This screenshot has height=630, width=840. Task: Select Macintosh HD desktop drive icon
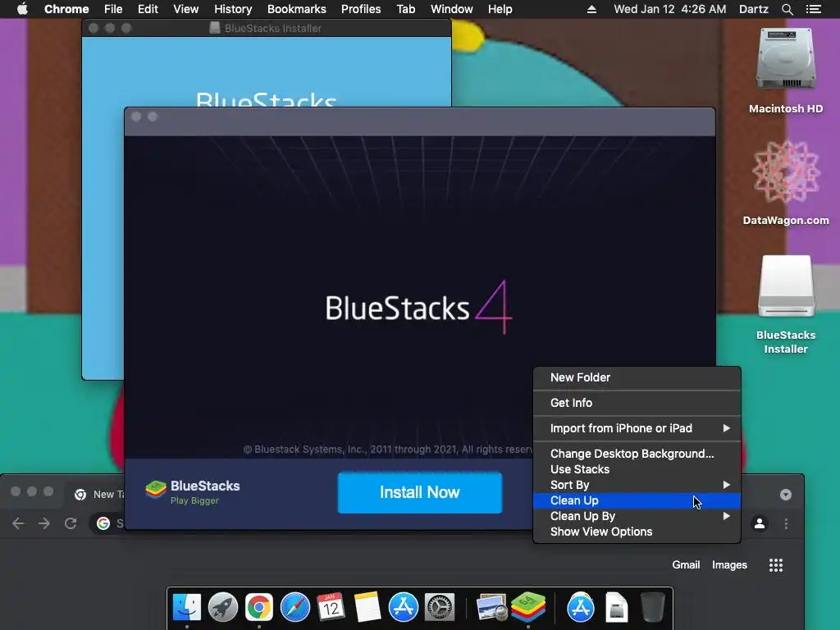pos(786,60)
